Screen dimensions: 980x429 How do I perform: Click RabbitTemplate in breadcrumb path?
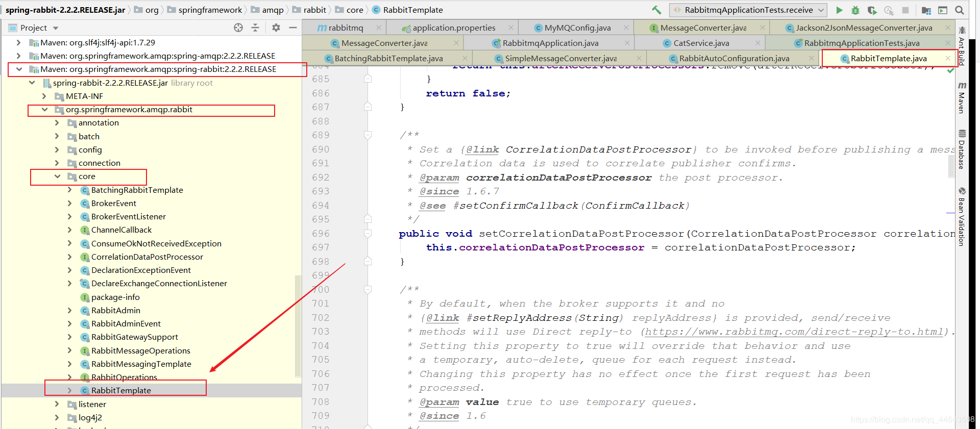click(413, 10)
